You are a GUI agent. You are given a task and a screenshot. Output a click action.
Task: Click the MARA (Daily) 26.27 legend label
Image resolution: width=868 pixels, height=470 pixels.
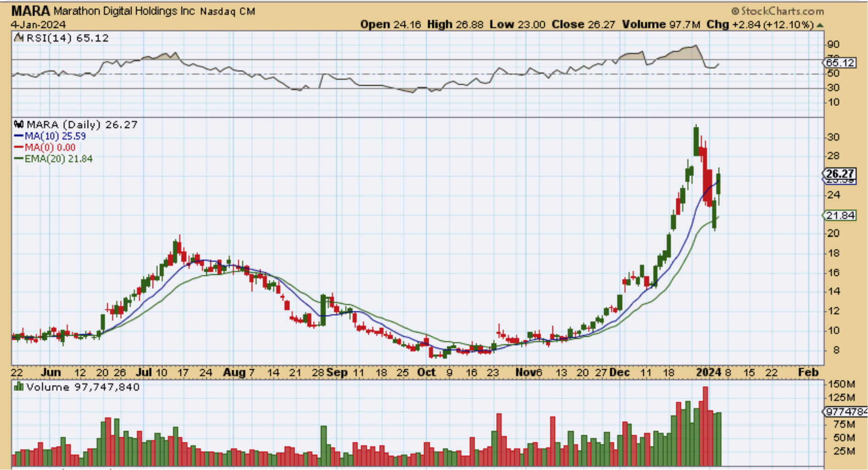(x=82, y=125)
